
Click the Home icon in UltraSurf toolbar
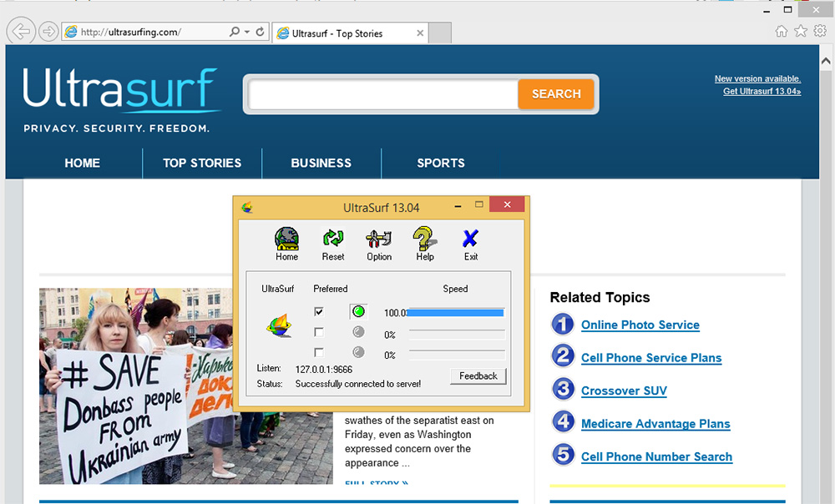pos(286,242)
